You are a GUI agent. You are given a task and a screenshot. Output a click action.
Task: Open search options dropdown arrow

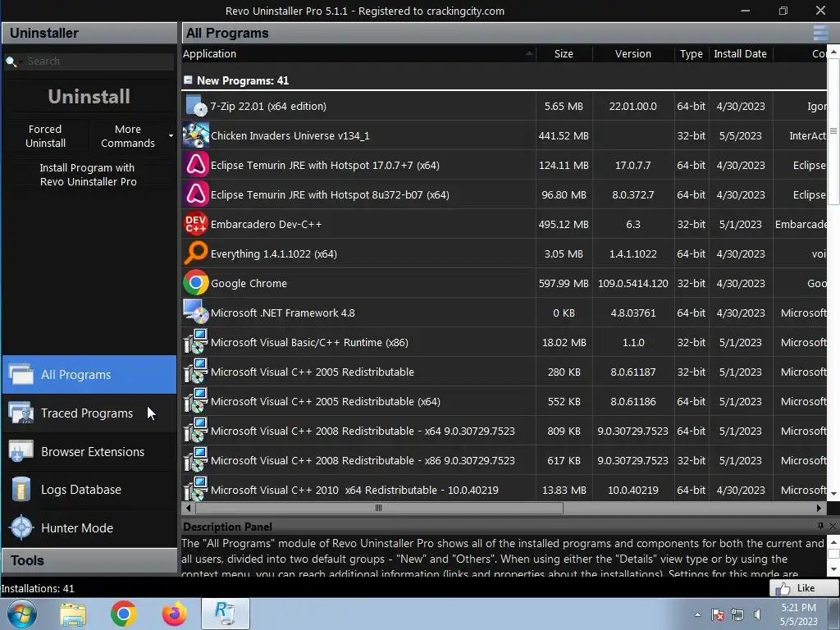[x=20, y=62]
